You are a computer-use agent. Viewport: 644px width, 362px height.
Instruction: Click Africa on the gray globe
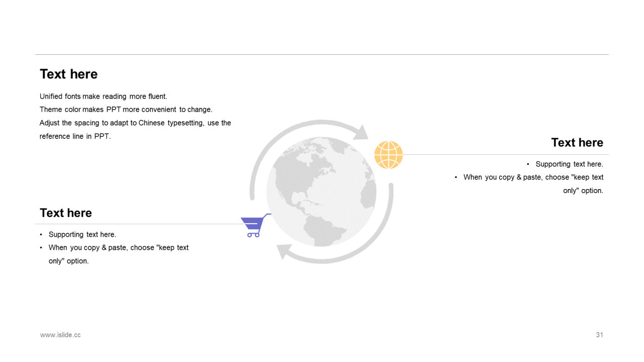[x=370, y=194]
